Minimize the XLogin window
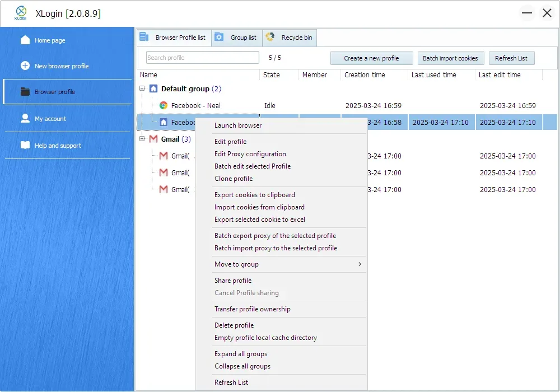 coord(527,13)
